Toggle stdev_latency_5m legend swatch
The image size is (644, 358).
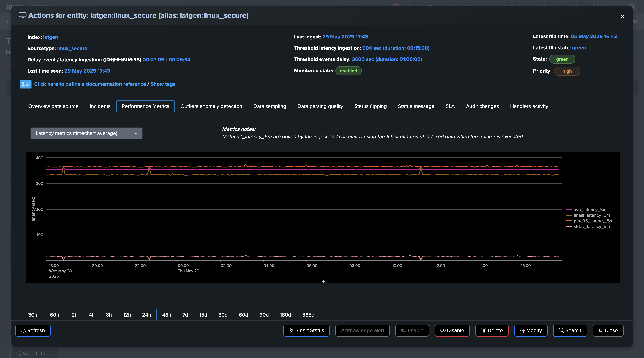(x=569, y=227)
